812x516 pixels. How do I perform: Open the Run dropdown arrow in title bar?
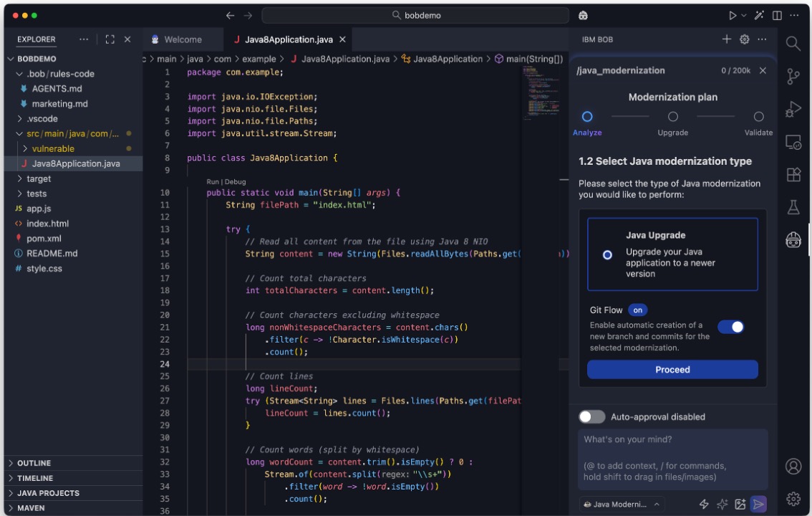tap(744, 16)
